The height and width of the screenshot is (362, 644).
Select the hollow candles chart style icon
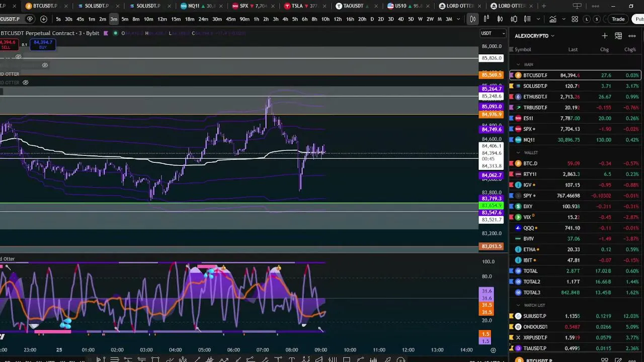487,19
